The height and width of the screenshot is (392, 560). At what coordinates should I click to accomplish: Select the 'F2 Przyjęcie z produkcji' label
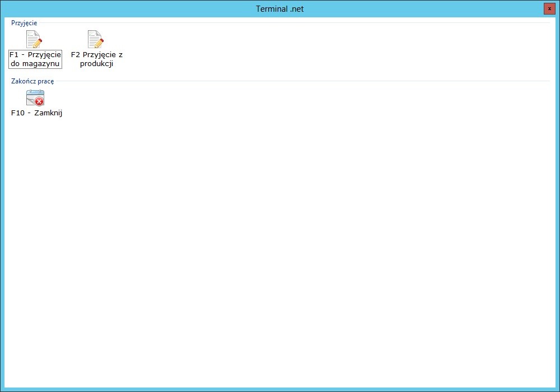[96, 59]
